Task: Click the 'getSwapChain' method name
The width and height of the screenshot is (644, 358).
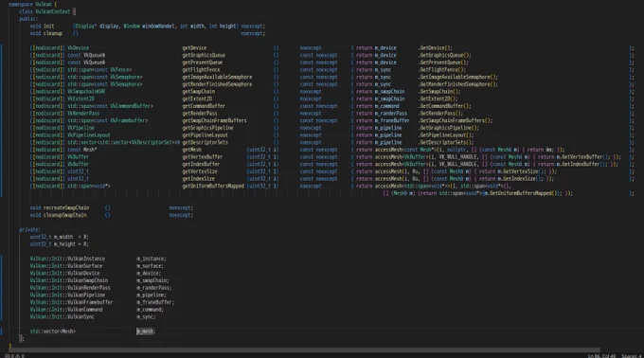Action: coord(198,92)
